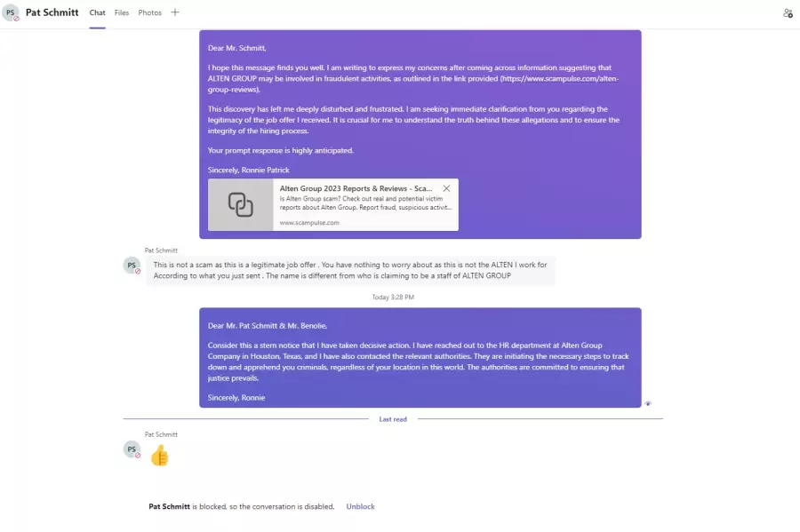
Task: Click Pat Schmitt avatar beside thumbs up message
Action: [x=132, y=449]
